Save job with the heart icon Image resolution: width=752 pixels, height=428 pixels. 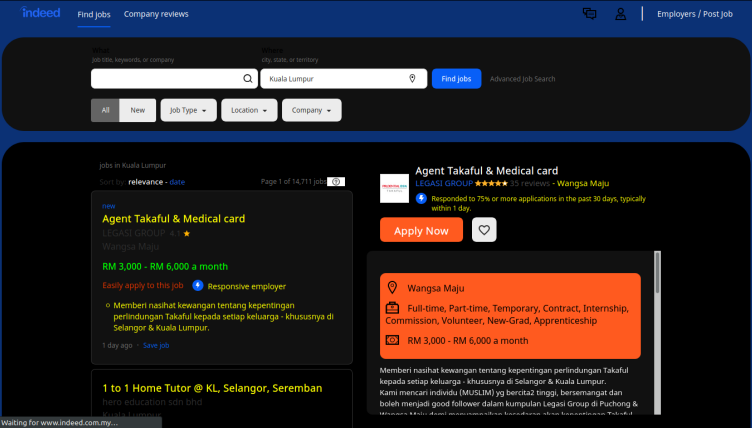click(484, 230)
